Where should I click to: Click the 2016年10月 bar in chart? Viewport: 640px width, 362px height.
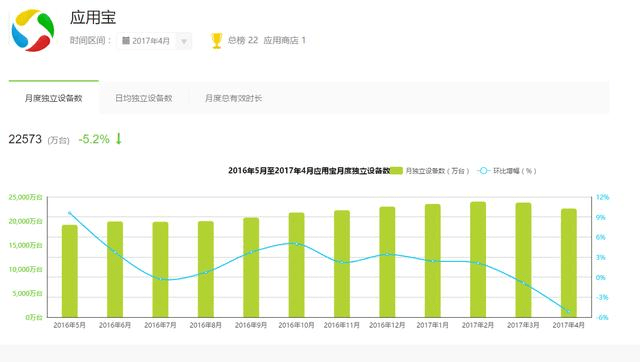click(296, 265)
